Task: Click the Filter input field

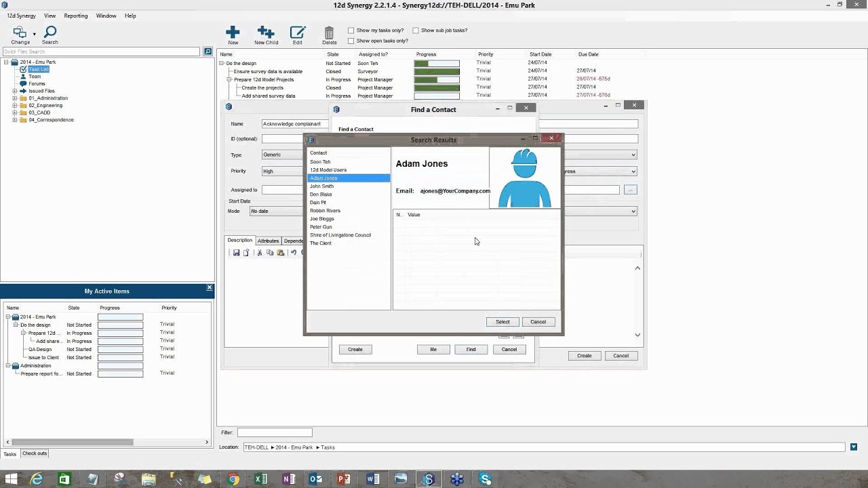Action: pos(275,432)
